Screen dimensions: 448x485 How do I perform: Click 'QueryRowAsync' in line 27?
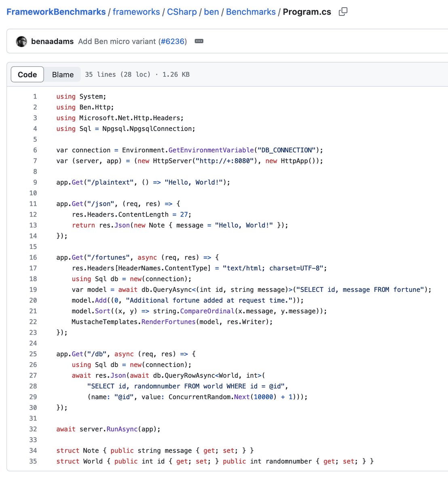coord(190,375)
